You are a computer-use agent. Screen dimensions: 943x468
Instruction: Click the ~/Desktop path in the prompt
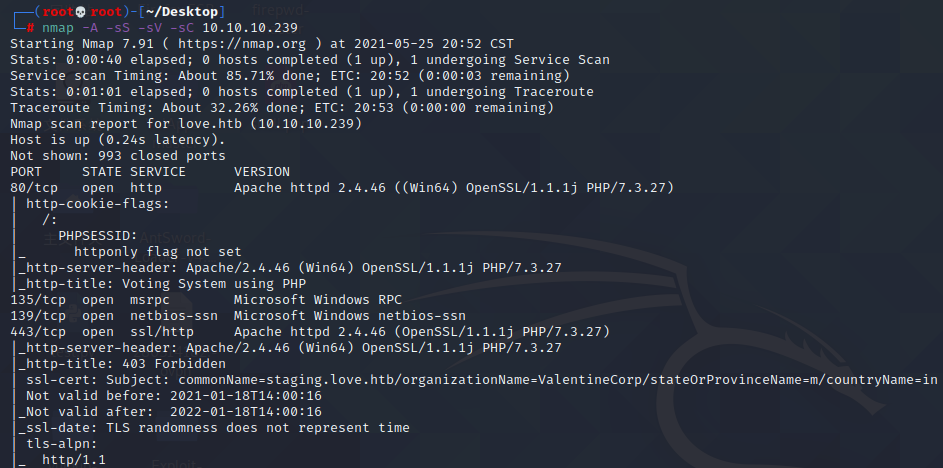tap(182, 12)
